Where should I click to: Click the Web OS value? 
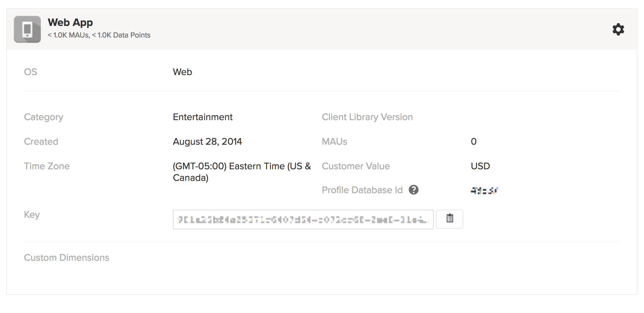(182, 72)
